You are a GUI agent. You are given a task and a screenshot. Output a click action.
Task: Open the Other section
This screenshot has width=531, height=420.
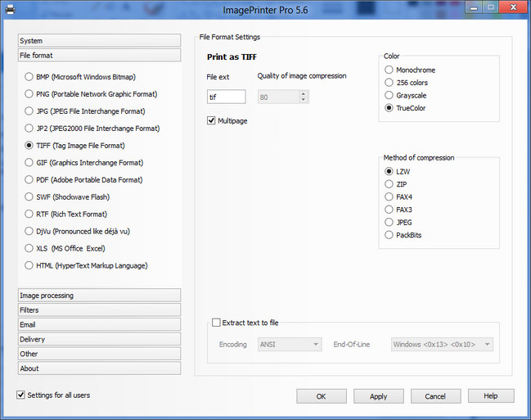pos(99,354)
